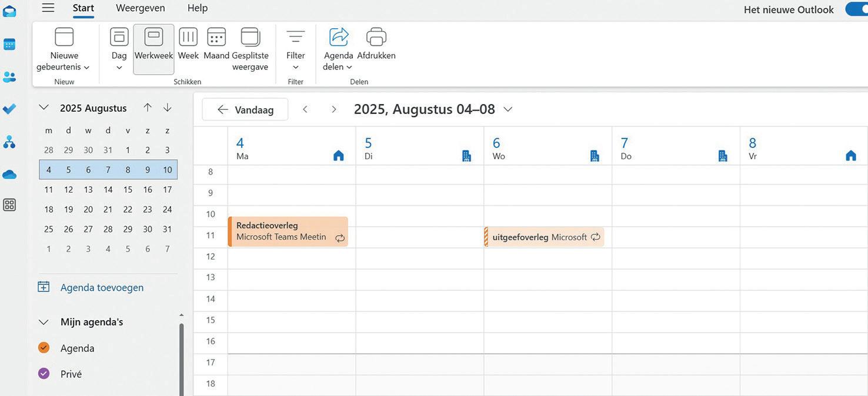This screenshot has height=396, width=868.
Task: Click office location icon on Tuesday 5
Action: click(466, 156)
